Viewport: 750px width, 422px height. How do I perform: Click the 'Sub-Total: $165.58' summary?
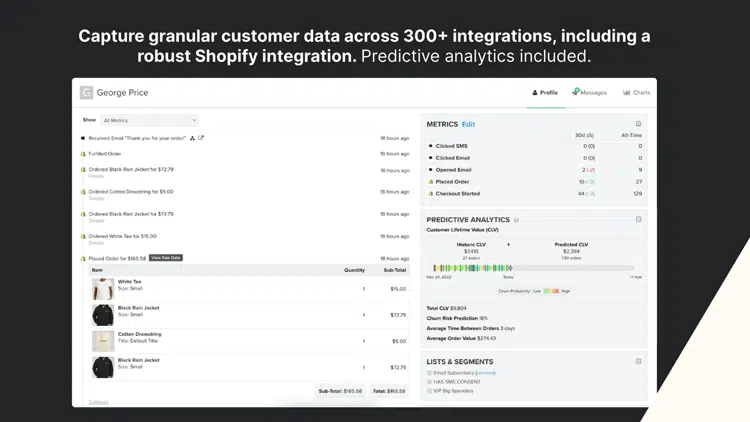click(x=340, y=391)
